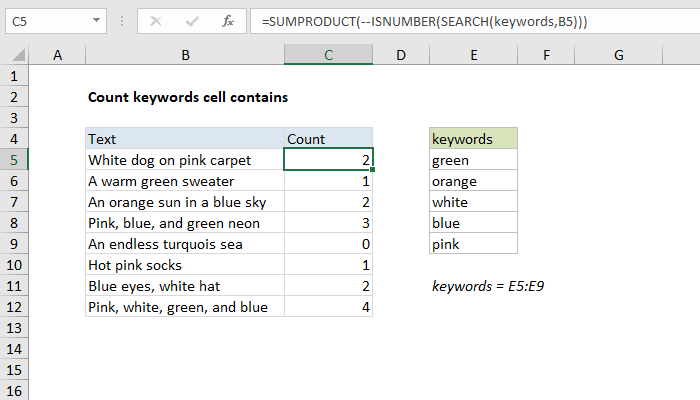Viewport: 700px width, 400px height.
Task: Click count cell for 'Blue eyes, white hat'
Action: tap(328, 286)
